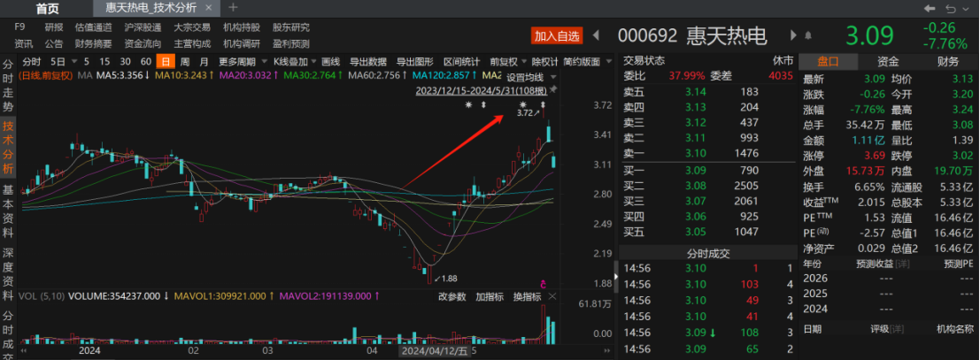Show next stock with right triangle
This screenshot has height=360, width=980.
point(793,35)
